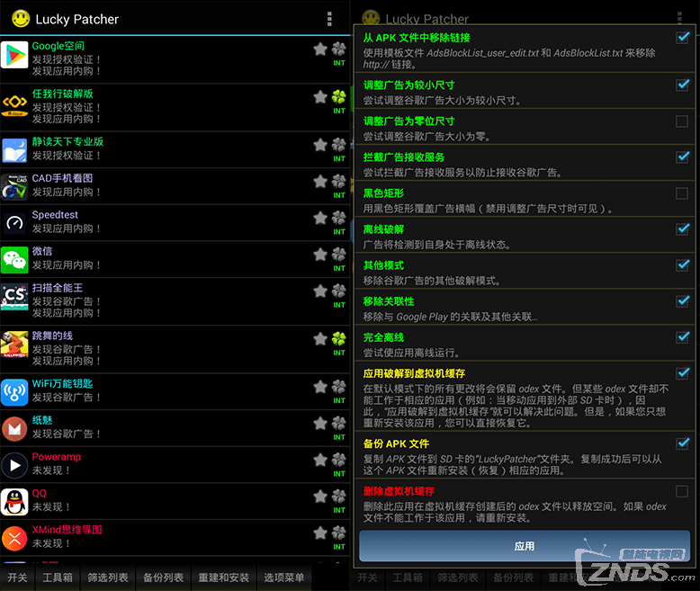Click the star icon for 静读天下专业版
Screen dimensions: 700x591
320,144
